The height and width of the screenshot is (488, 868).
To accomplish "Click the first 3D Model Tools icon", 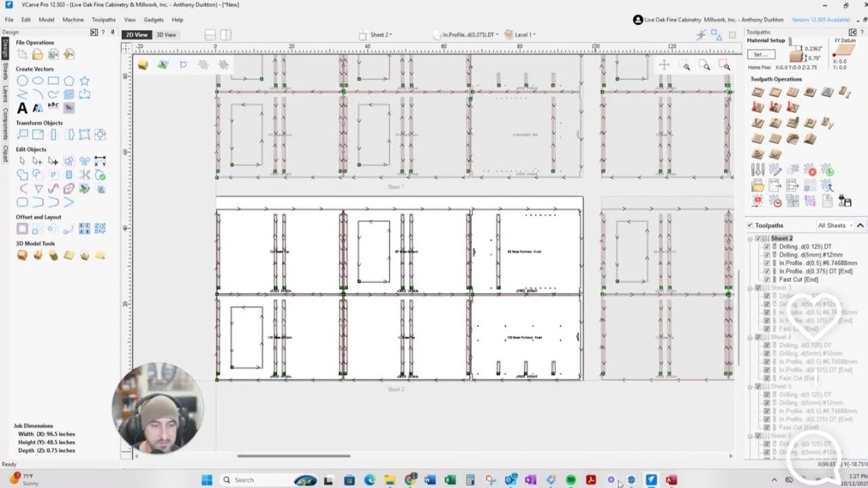I will 22,255.
